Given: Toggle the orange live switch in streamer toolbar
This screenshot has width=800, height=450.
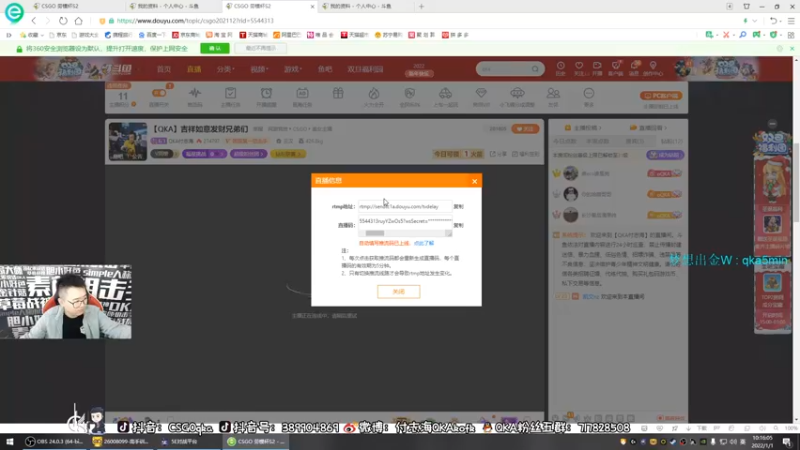Looking at the screenshot, I should (159, 93).
